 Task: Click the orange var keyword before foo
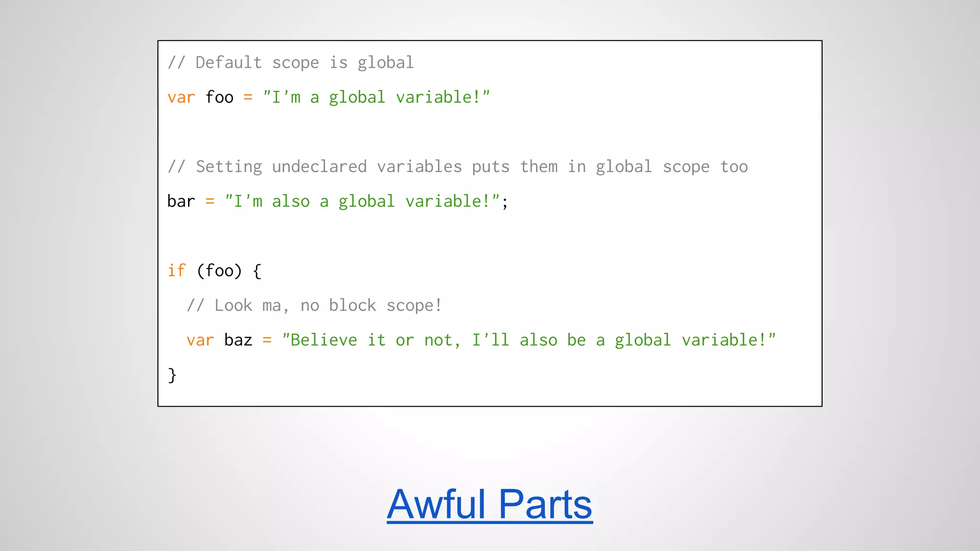(x=181, y=98)
